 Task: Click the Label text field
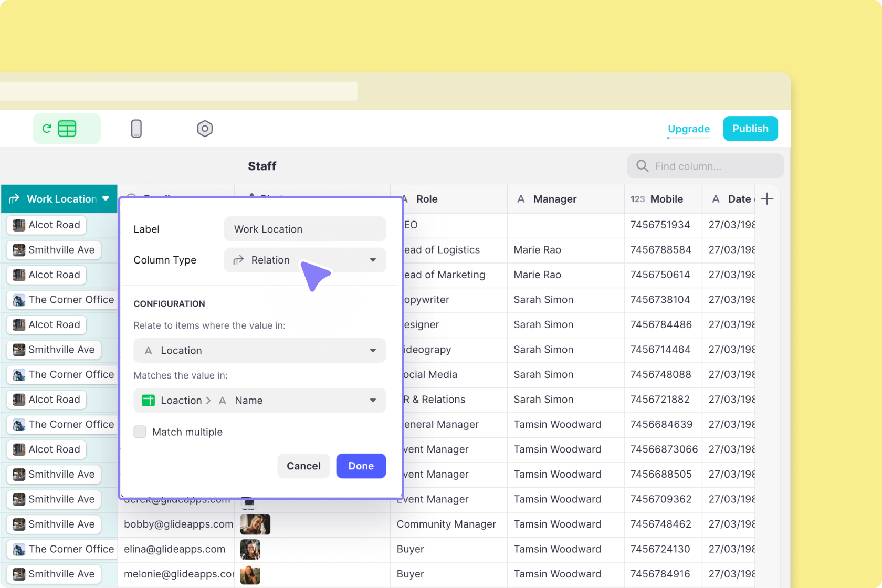coord(304,229)
